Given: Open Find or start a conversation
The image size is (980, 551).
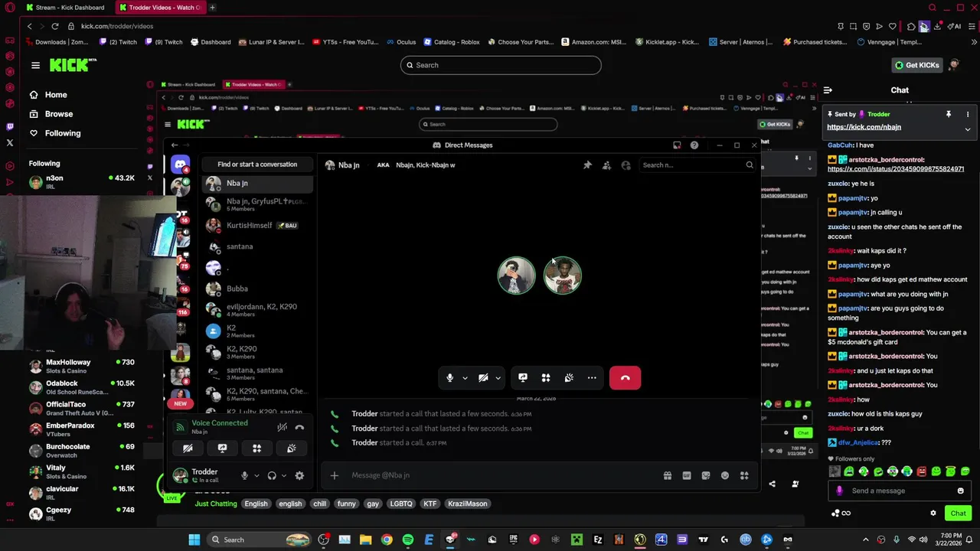Looking at the screenshot, I should 257,164.
